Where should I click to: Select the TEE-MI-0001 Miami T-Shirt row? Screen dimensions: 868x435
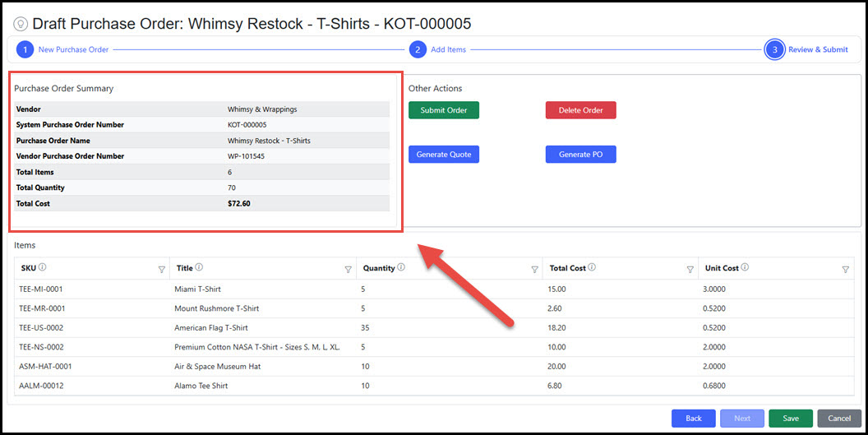[x=197, y=289]
